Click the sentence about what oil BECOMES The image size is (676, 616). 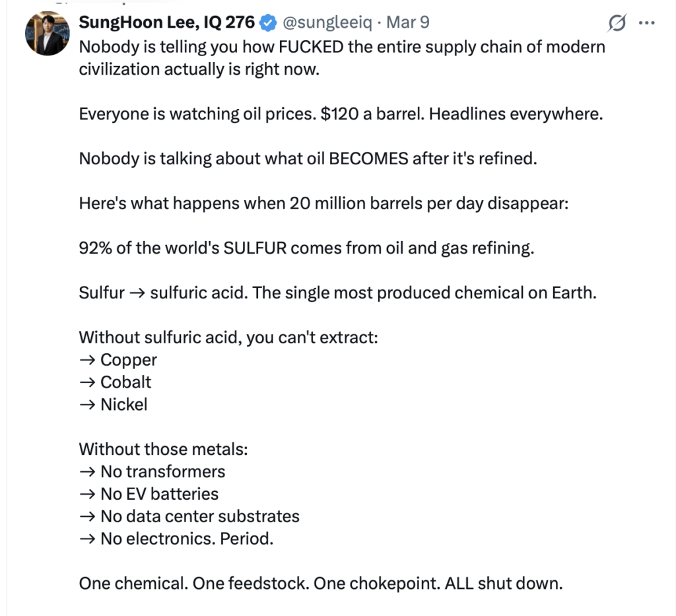click(x=308, y=158)
